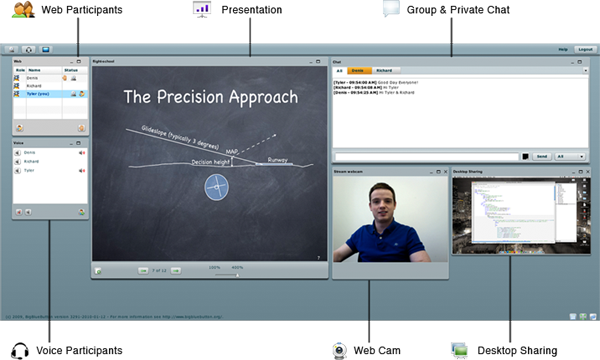
Task: Expand the chat tabs overflow arrow
Action: pos(585,71)
